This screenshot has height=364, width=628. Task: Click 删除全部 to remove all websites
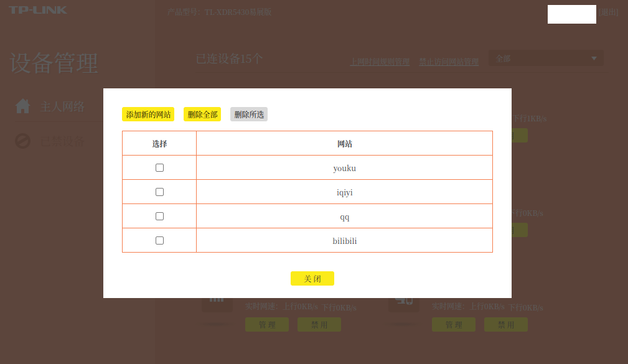202,114
